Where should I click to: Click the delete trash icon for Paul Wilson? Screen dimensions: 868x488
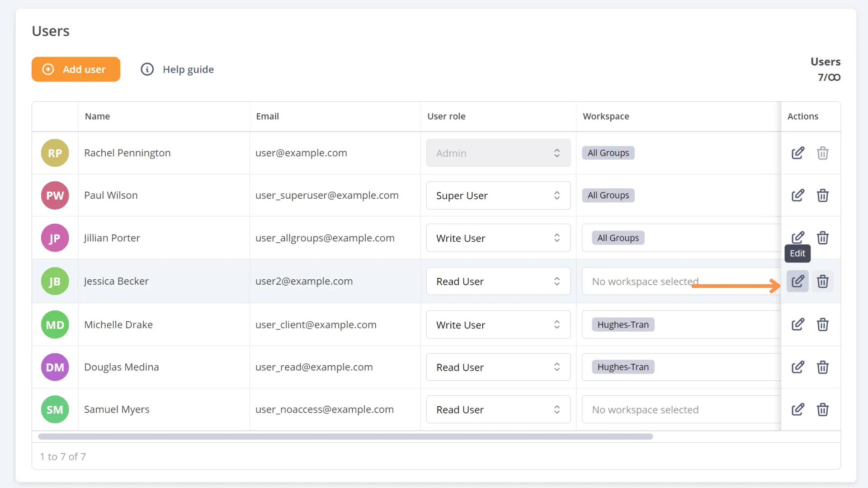point(823,195)
